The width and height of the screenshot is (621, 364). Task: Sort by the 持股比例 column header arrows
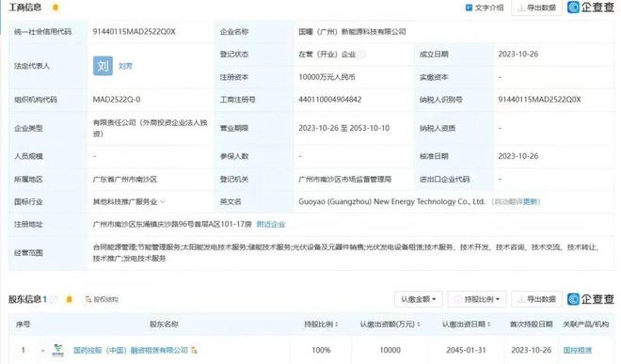337,324
